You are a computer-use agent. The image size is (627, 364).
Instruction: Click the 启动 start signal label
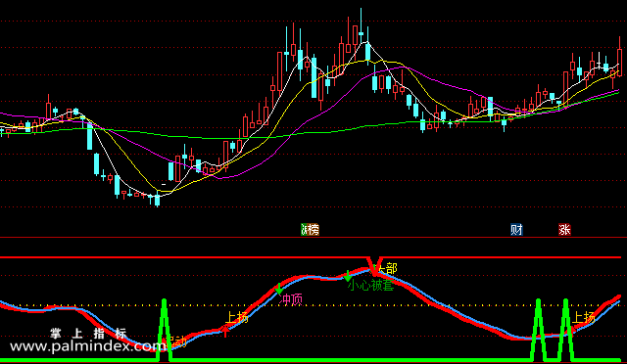coord(176,341)
